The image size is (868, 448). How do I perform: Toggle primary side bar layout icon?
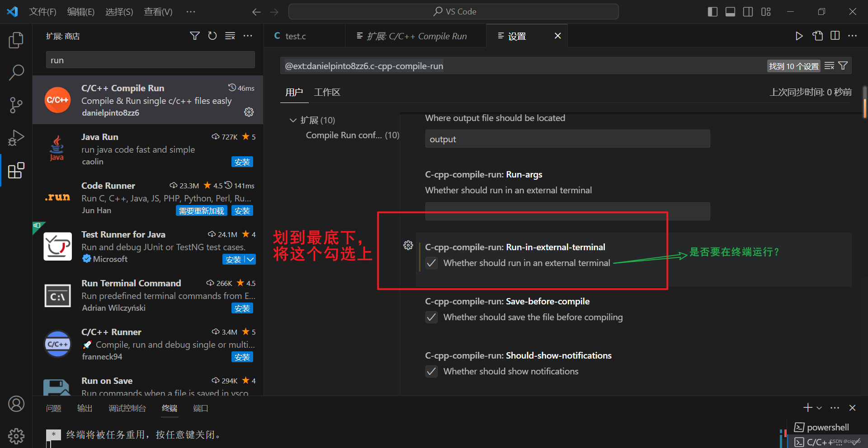click(x=712, y=12)
